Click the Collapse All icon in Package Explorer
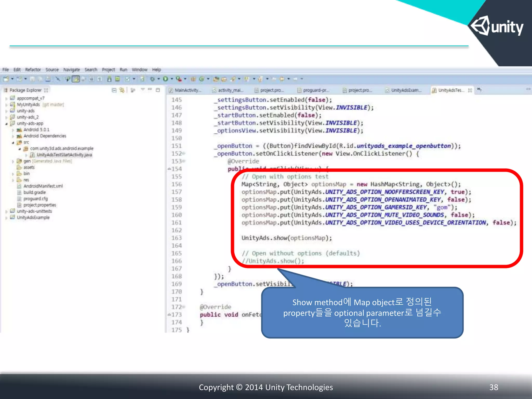 pos(114,90)
